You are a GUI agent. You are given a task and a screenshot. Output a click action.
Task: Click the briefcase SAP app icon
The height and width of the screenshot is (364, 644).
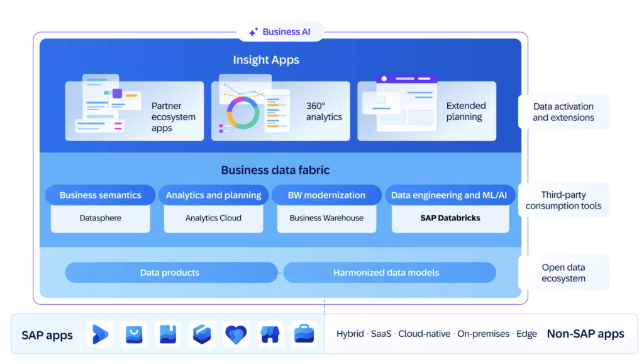pos(304,334)
